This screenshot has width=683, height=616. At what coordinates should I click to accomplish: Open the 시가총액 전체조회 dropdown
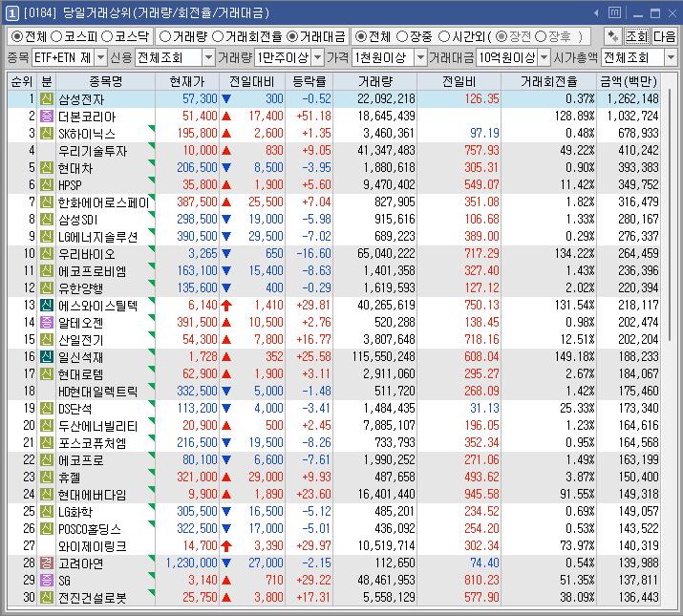tap(671, 57)
